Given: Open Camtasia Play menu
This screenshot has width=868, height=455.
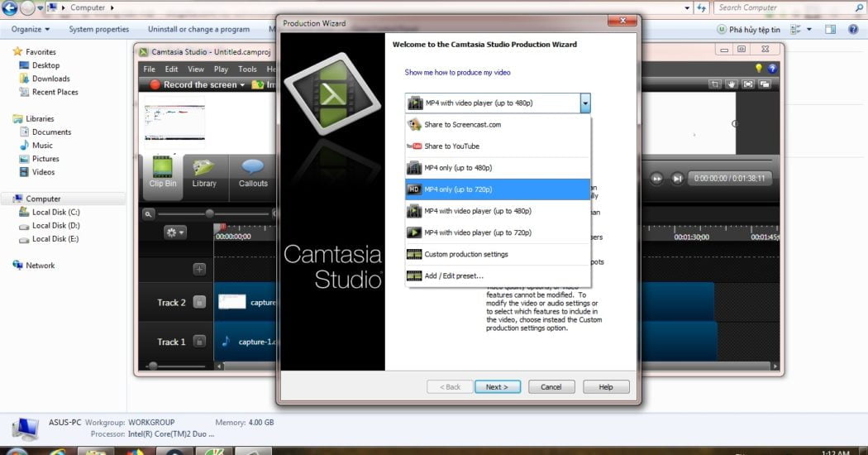Looking at the screenshot, I should [221, 69].
